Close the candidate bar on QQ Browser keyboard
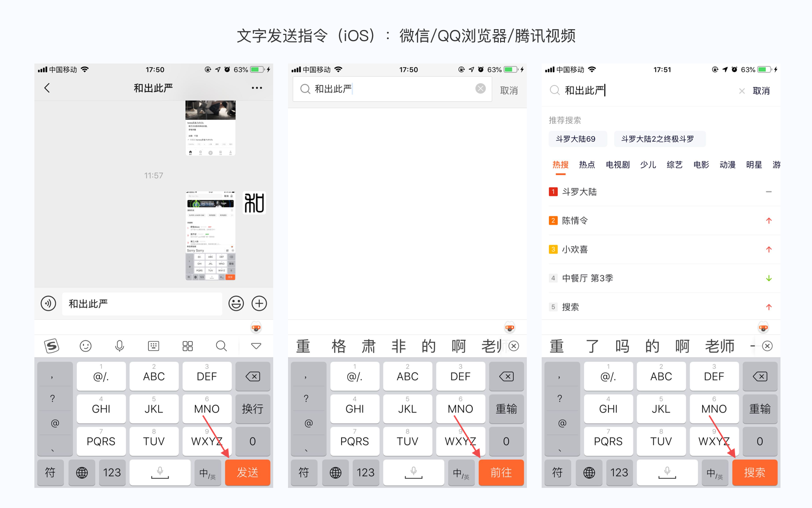Screen dimensions: 812x508 pos(514,346)
